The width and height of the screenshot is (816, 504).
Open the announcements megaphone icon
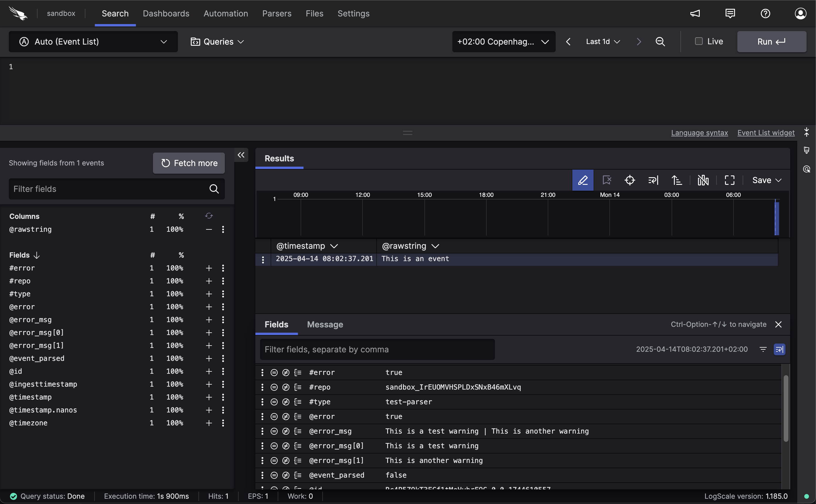tap(695, 14)
